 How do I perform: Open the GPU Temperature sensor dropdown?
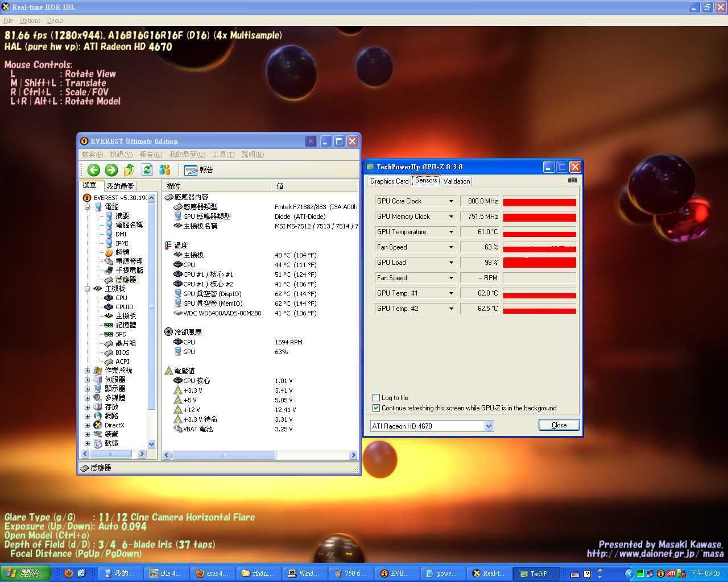(451, 232)
